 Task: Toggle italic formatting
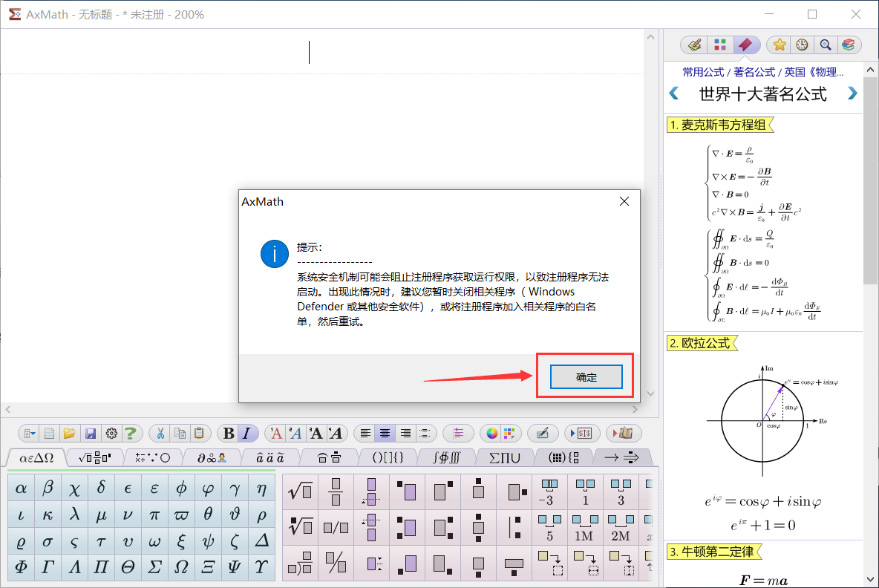pyautogui.click(x=247, y=433)
